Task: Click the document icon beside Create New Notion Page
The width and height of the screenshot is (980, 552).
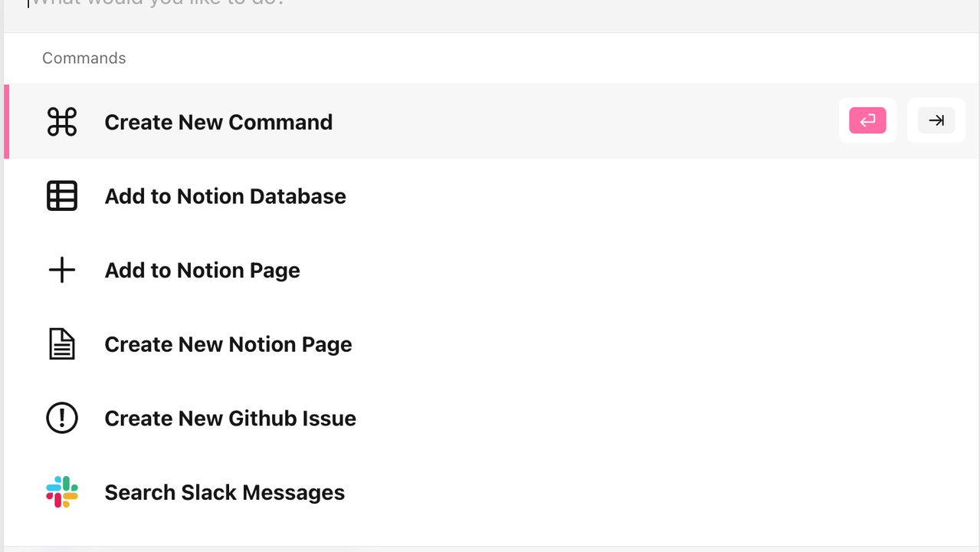Action: pos(62,344)
